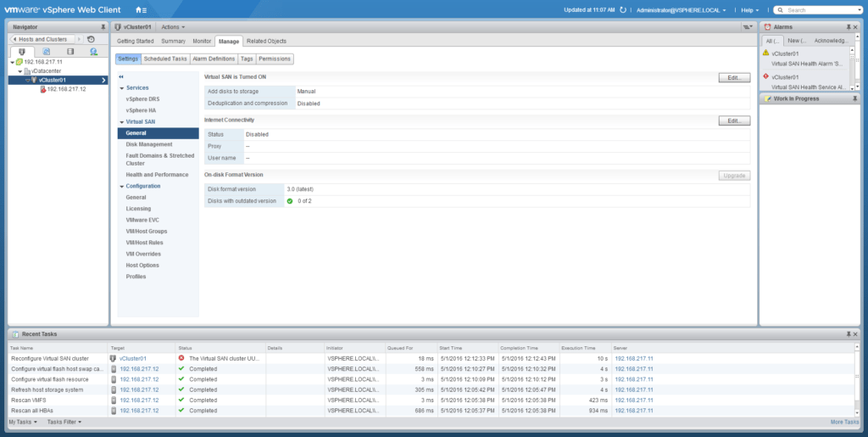Viewport: 868px width, 437px height.
Task: Select host 192.168.217.12 in Navigator tree
Action: tap(66, 89)
